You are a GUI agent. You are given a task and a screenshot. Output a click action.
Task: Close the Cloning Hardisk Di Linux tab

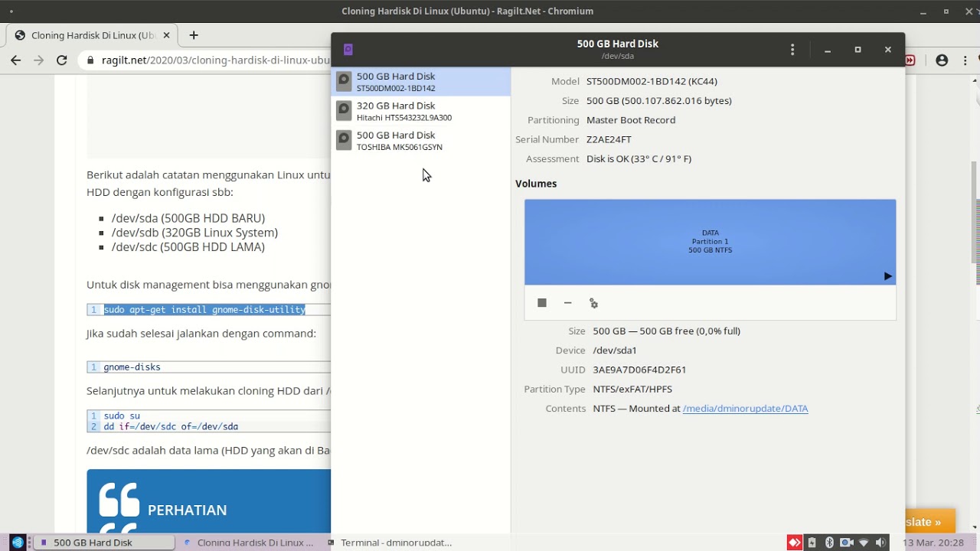(x=166, y=35)
